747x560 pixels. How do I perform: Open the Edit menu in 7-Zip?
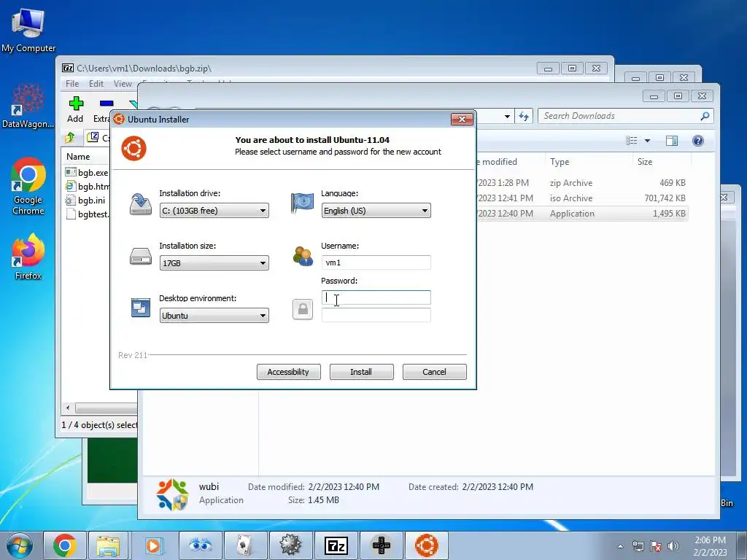[96, 84]
